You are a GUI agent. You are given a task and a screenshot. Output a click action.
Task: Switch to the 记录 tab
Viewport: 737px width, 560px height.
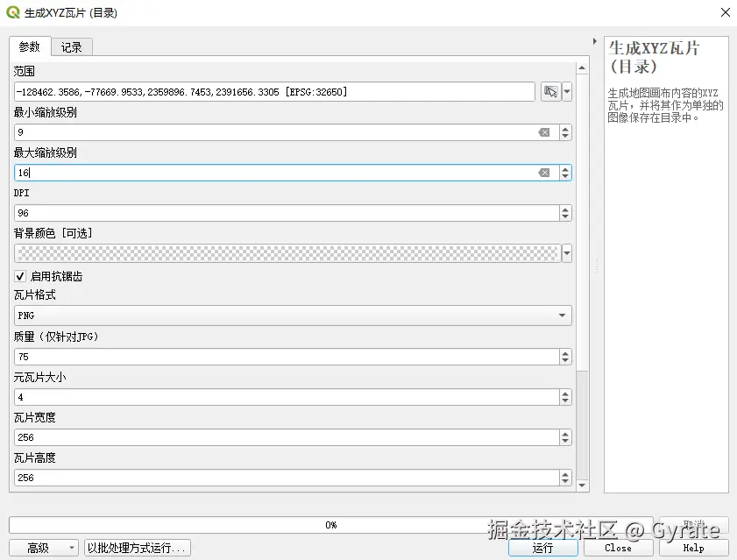[72, 47]
